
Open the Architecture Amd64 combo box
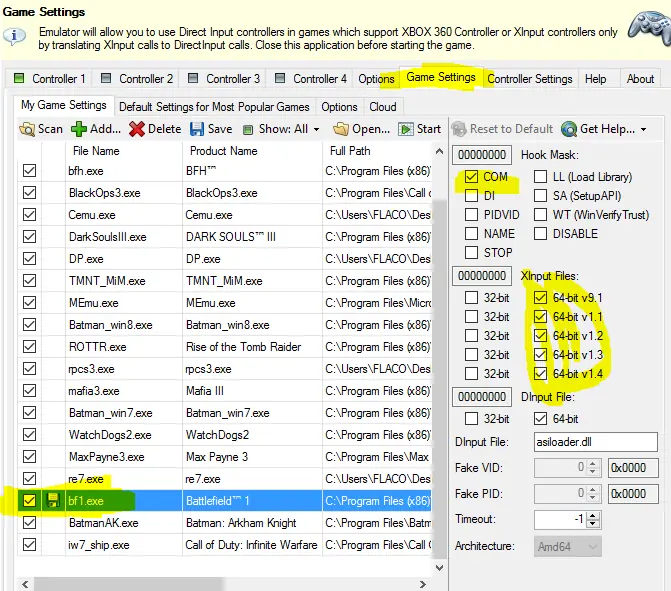pyautogui.click(x=567, y=546)
